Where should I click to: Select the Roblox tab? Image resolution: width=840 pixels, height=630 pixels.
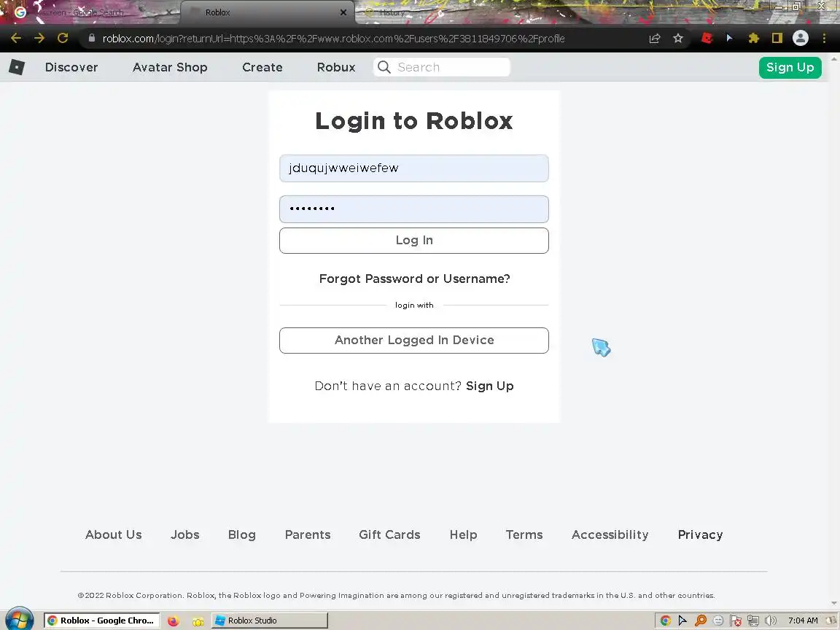(266, 12)
